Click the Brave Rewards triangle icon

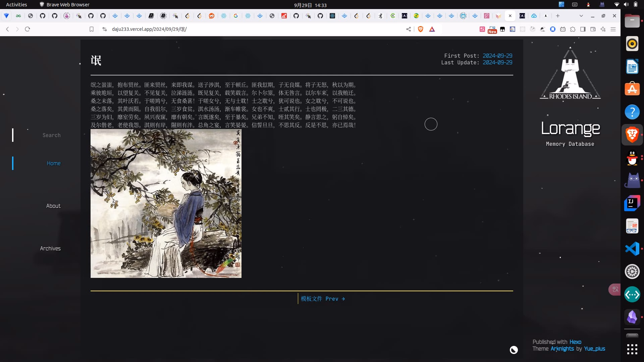[432, 29]
